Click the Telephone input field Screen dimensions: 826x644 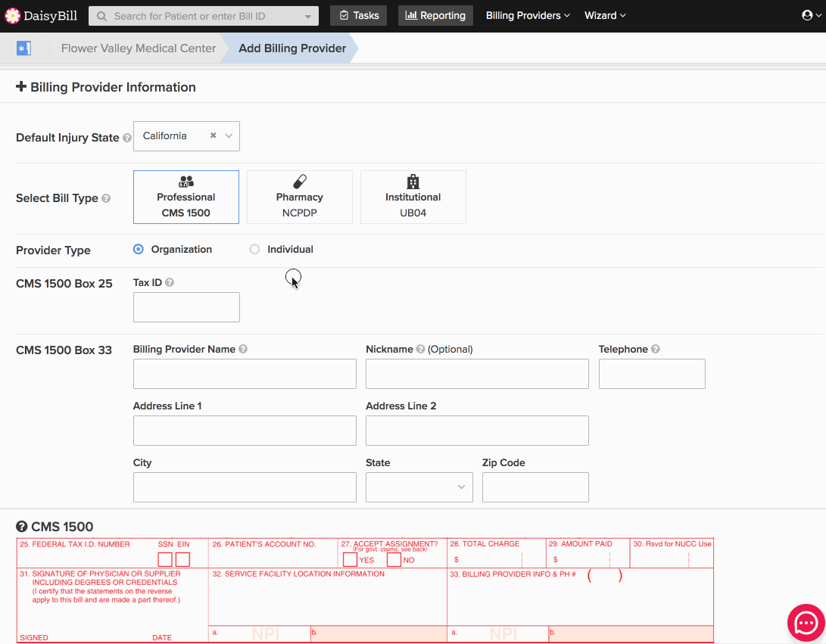(x=652, y=374)
